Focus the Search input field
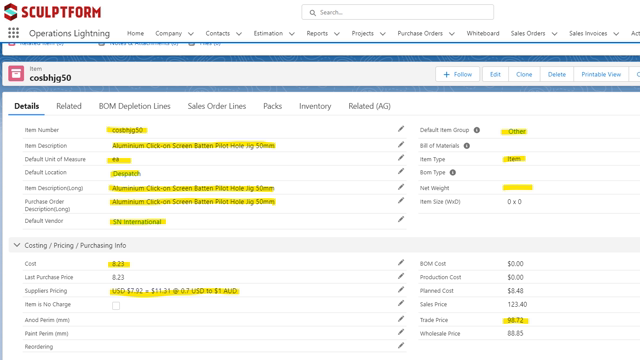Screen dimensions: 640x360 click(x=398, y=12)
